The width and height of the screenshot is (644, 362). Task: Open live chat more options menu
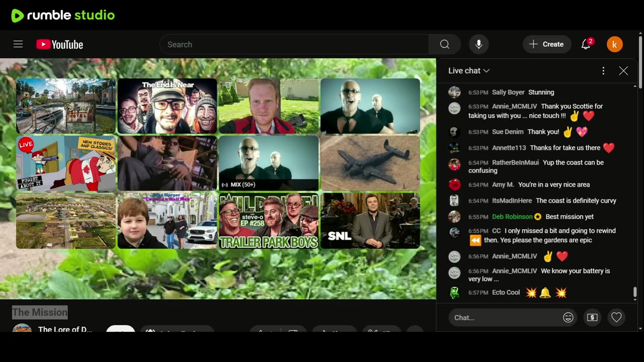[x=603, y=71]
